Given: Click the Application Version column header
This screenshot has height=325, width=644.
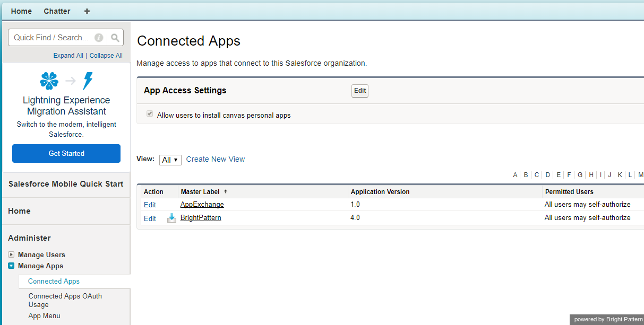Looking at the screenshot, I should 380,192.
